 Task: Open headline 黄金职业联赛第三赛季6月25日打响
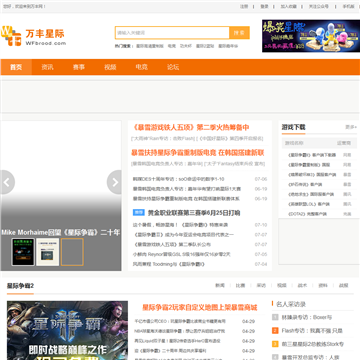point(194,212)
